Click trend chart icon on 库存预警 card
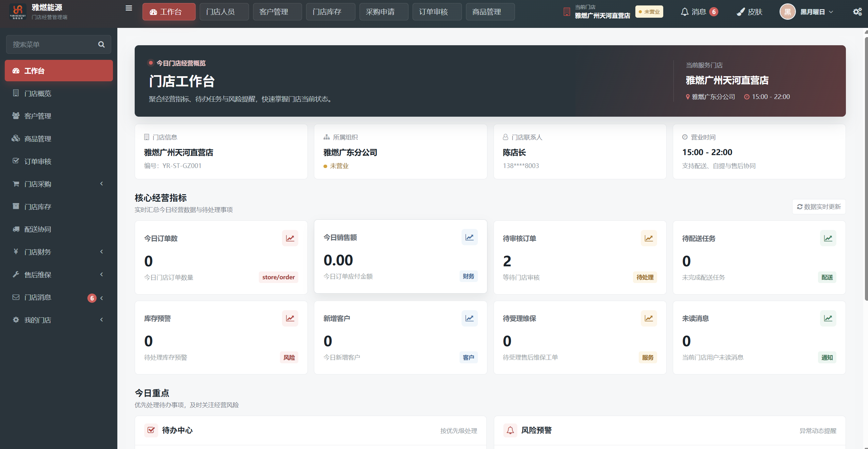Viewport: 868px width, 449px height. (x=290, y=318)
